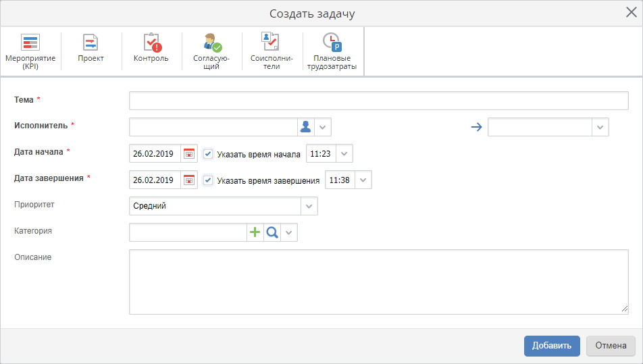Open the calendar for Дата начала
Screen dimensions: 643x364
189,154
